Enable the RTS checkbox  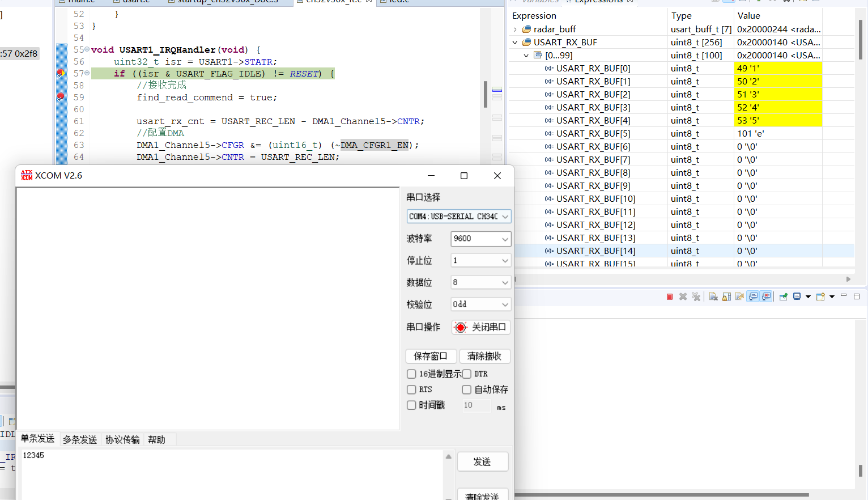coord(411,389)
